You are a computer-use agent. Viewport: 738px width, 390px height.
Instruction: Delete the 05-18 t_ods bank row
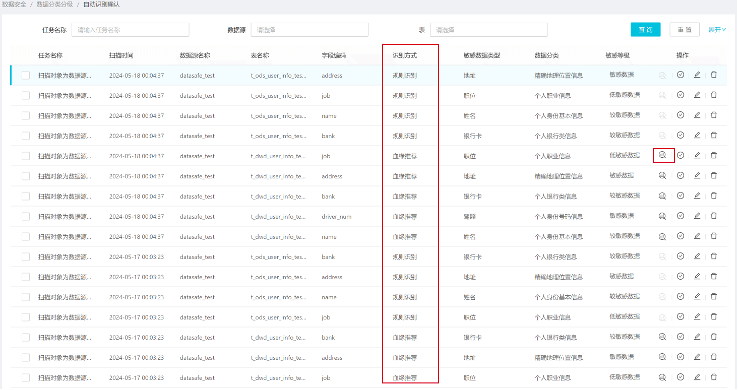[x=714, y=135]
